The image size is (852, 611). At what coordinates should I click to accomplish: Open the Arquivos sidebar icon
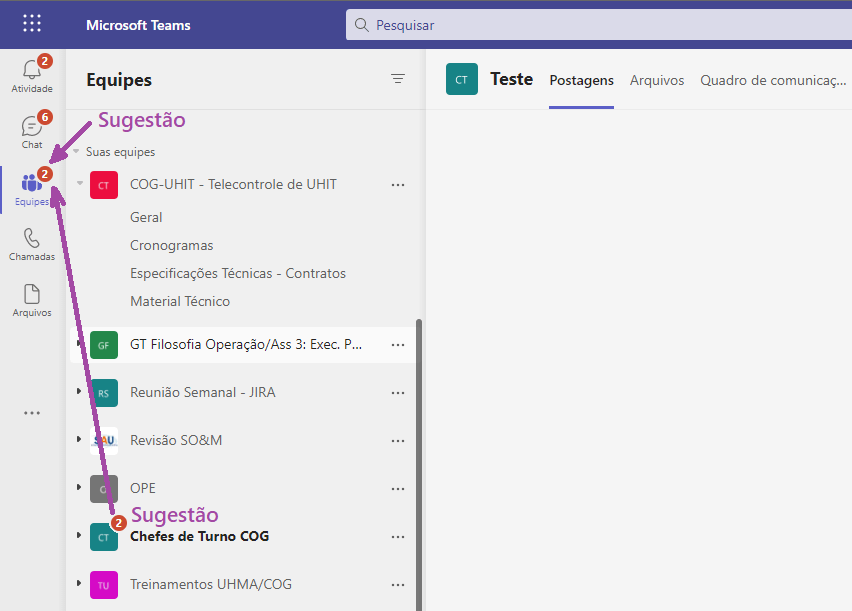point(32,294)
